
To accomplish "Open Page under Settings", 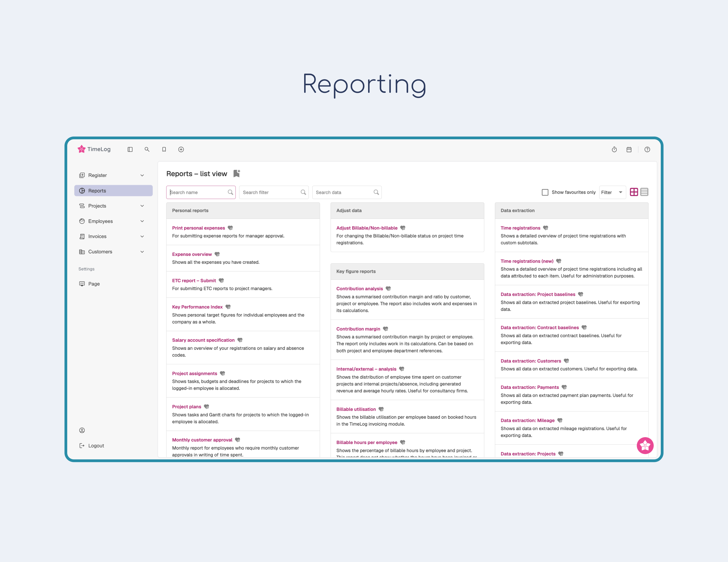I will coord(94,284).
